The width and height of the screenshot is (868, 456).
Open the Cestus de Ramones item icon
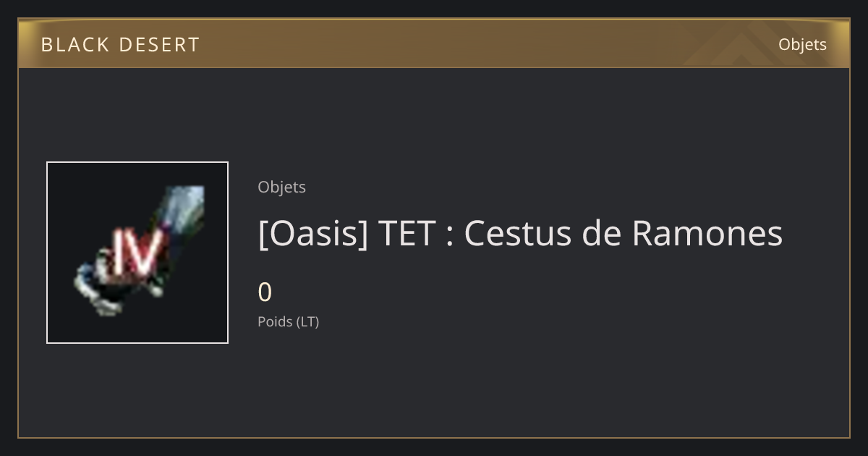pos(137,253)
